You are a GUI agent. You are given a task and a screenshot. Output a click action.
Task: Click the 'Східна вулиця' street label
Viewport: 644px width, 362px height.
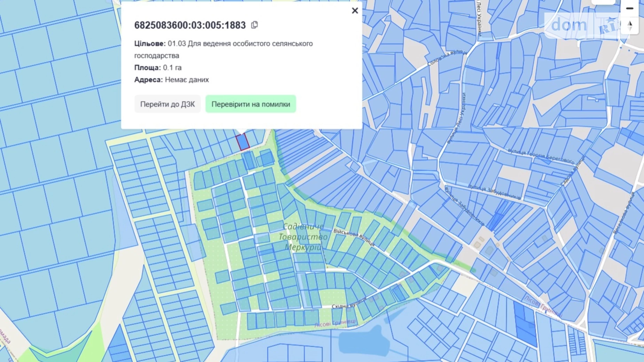tap(349, 304)
